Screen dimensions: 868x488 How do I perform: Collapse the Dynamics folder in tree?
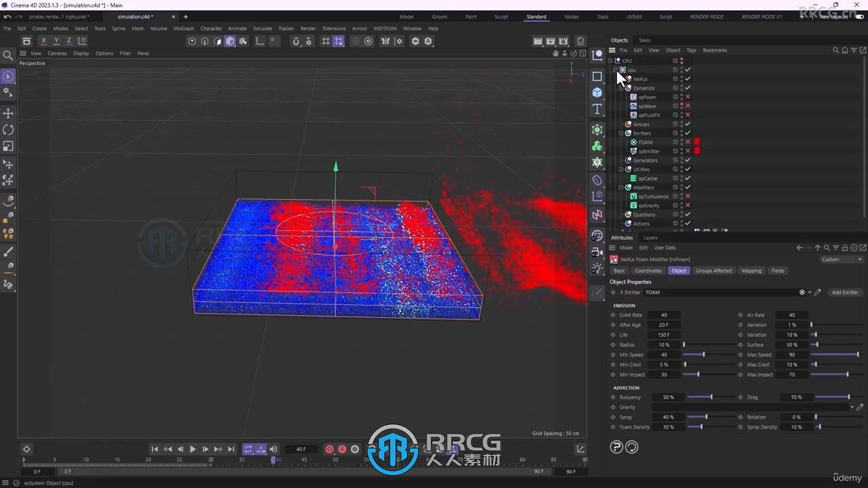(x=620, y=88)
